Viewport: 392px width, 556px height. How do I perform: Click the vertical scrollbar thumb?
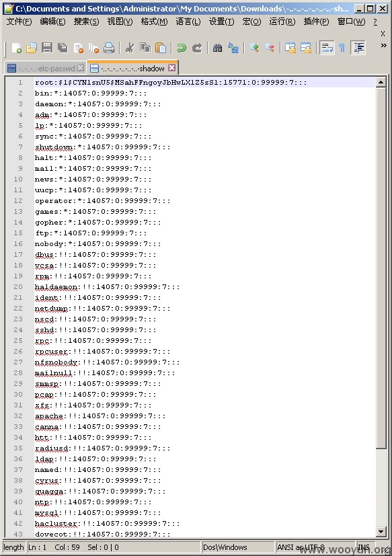[381, 268]
